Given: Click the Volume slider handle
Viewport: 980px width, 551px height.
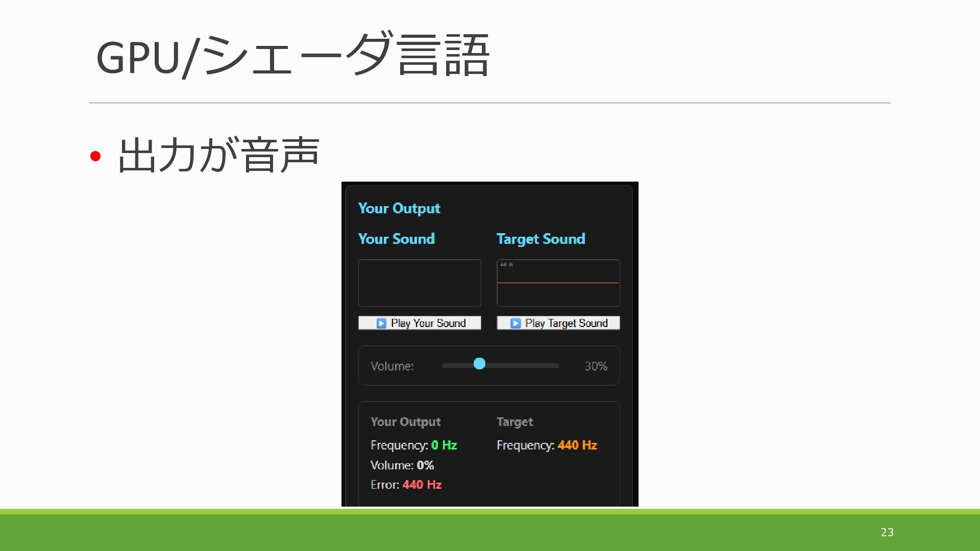Looking at the screenshot, I should (479, 364).
